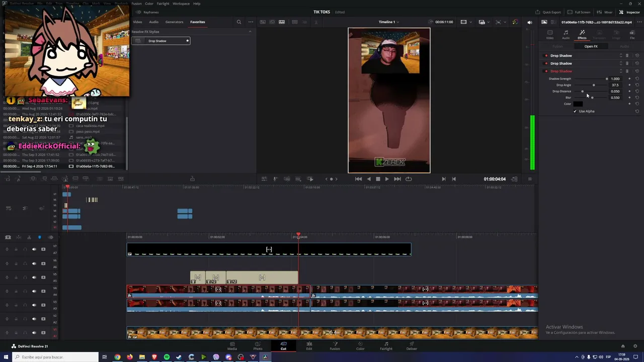Expand the second Drop Shadow controls
The image size is (644, 362).
click(x=621, y=63)
